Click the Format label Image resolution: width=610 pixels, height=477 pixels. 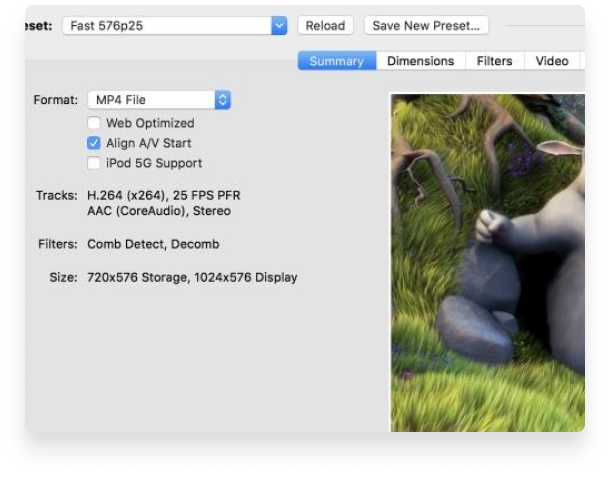pyautogui.click(x=55, y=100)
